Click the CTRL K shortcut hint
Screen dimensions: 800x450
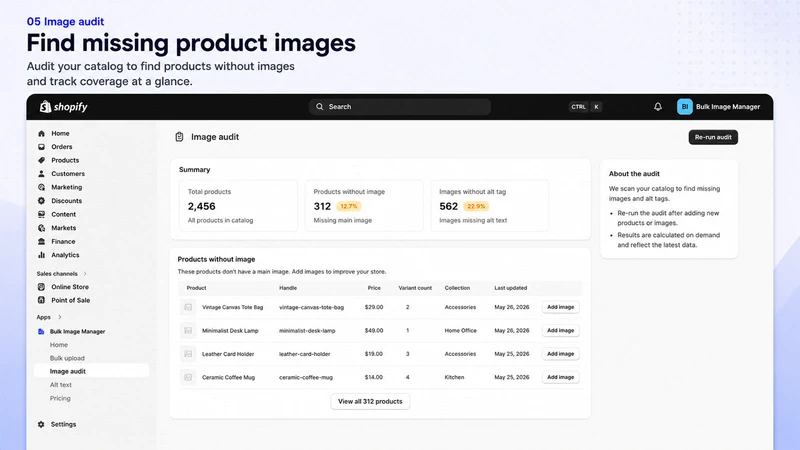pos(585,107)
